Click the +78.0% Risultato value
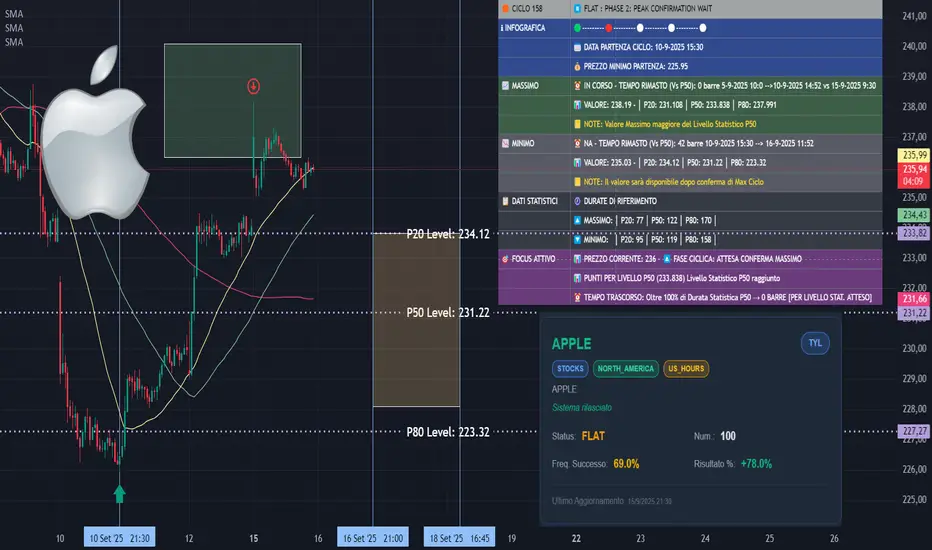This screenshot has height=550, width=932. point(756,464)
